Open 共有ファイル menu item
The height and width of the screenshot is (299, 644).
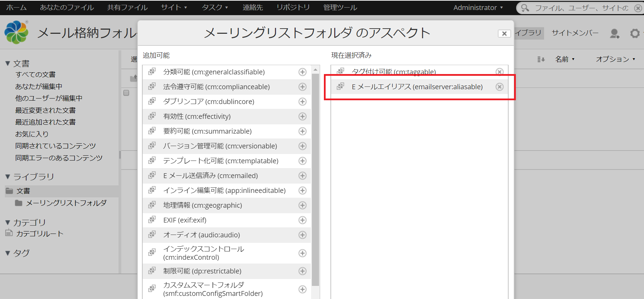(x=127, y=7)
